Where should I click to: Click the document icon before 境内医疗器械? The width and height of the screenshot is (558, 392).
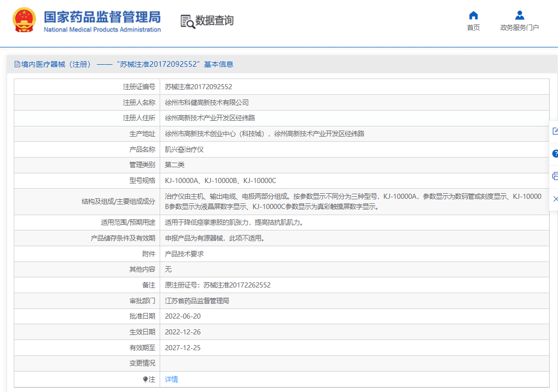pyautogui.click(x=17, y=64)
